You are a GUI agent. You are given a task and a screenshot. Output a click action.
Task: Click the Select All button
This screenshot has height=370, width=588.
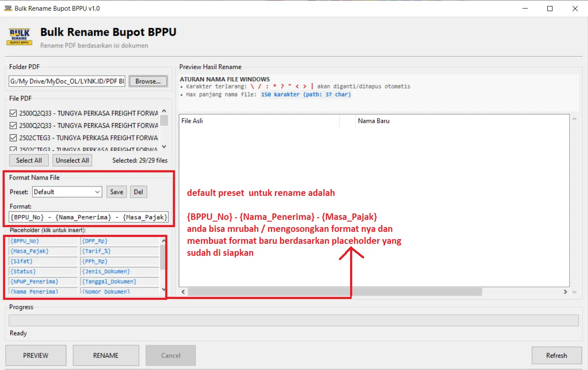point(29,160)
